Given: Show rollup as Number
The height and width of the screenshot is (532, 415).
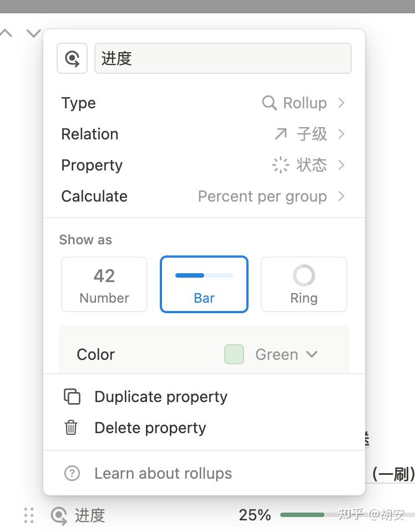Looking at the screenshot, I should tap(104, 284).
